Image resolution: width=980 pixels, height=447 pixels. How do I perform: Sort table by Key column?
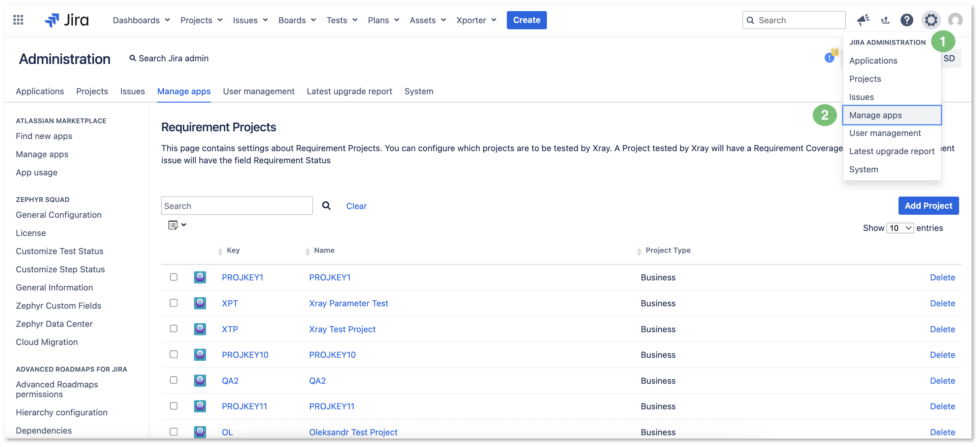pyautogui.click(x=229, y=250)
